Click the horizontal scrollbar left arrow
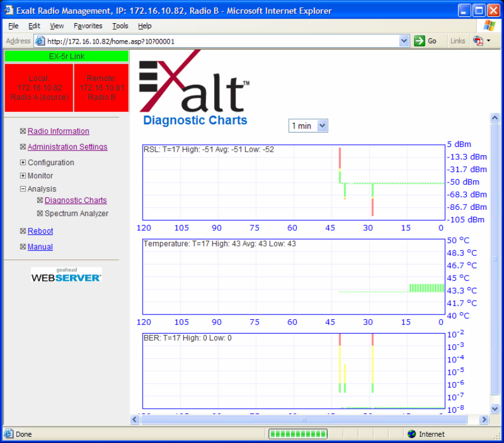The width and height of the screenshot is (504, 443). 134,419
